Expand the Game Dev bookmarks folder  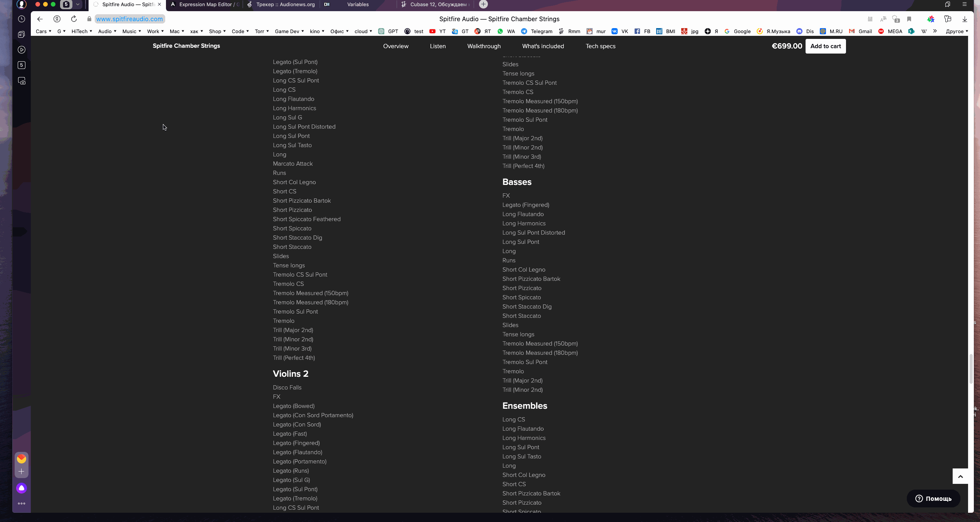pyautogui.click(x=289, y=31)
